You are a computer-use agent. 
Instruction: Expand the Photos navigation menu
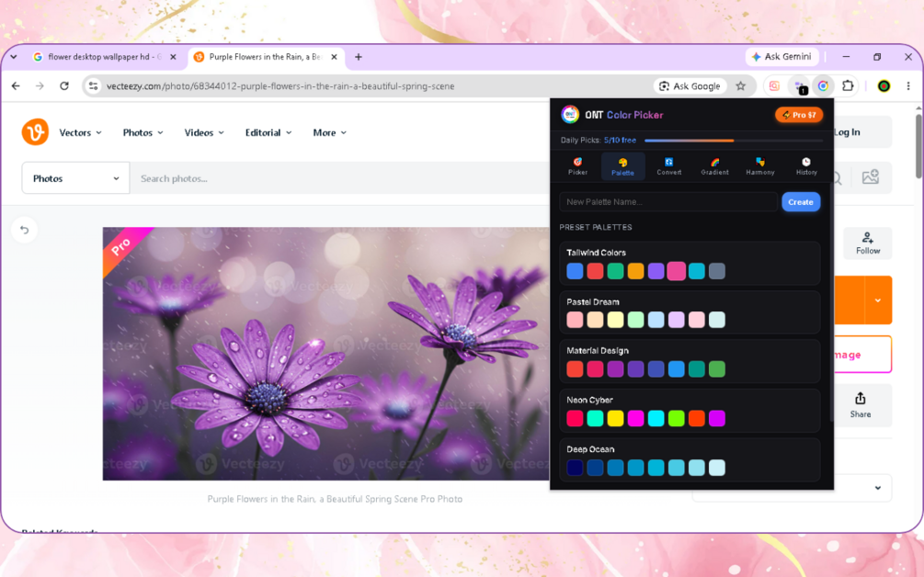143,132
